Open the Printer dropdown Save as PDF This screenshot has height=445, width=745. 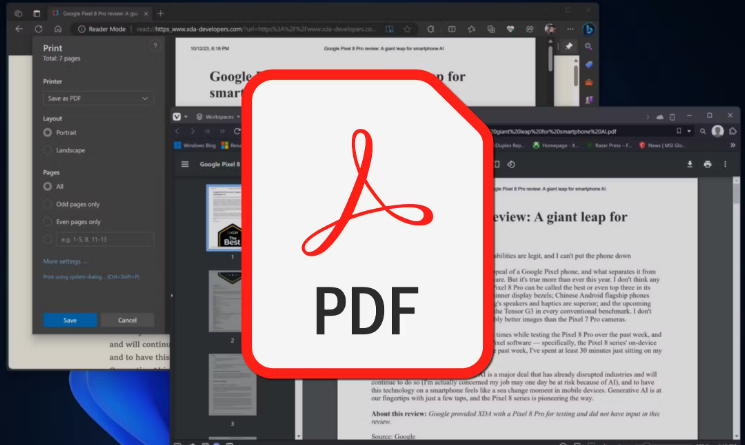pos(98,98)
